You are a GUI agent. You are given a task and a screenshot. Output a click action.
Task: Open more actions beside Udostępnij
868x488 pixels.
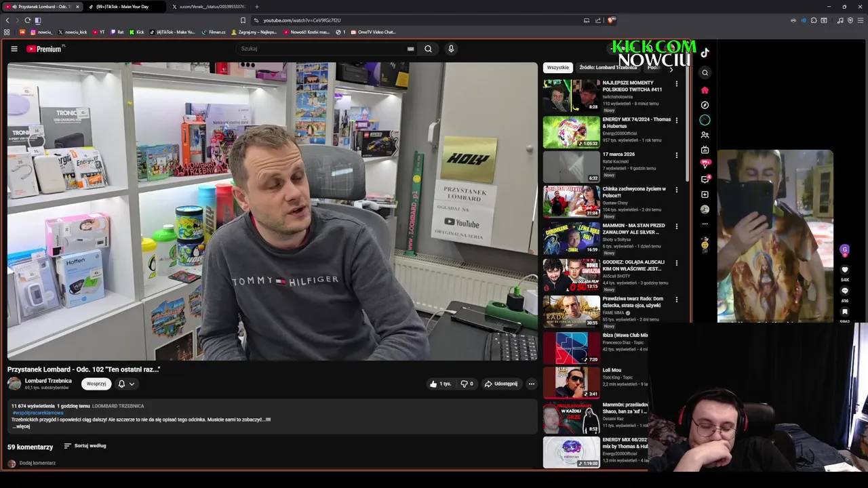tap(532, 384)
